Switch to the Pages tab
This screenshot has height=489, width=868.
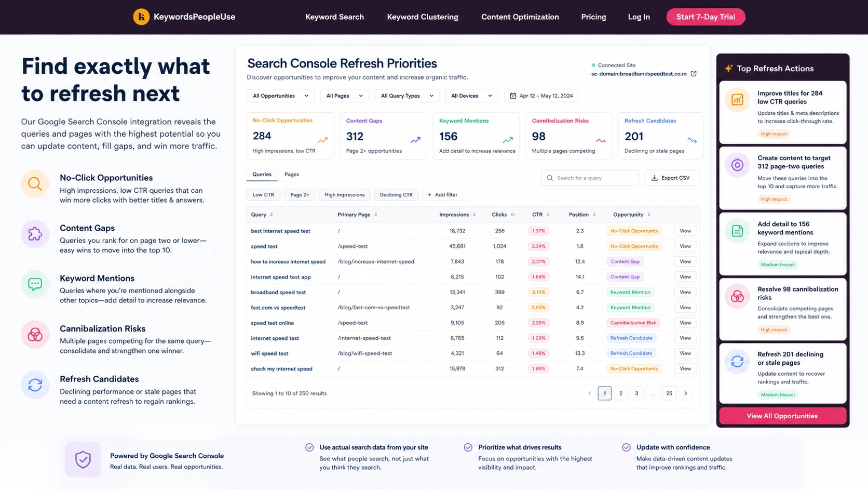[292, 175]
